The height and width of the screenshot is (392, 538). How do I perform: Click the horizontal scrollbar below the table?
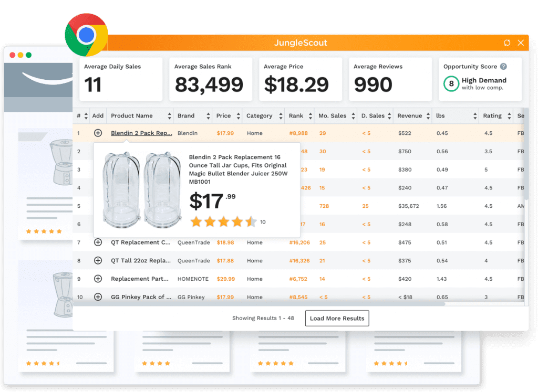pyautogui.click(x=263, y=303)
